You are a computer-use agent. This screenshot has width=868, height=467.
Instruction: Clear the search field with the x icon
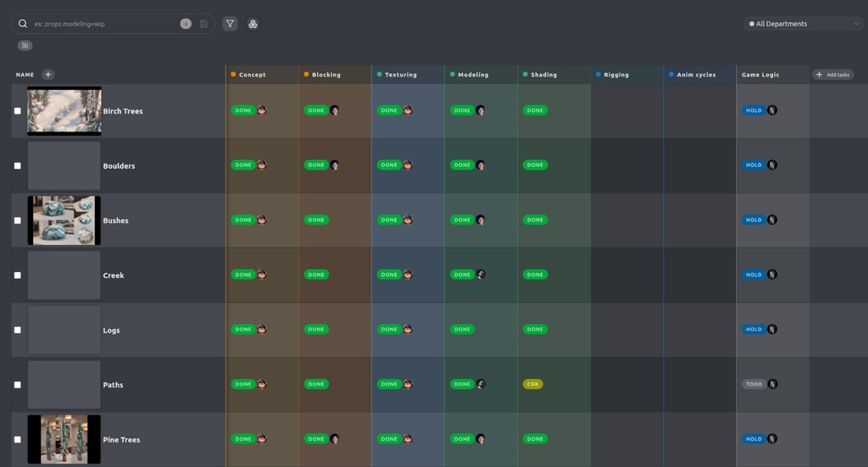coord(186,24)
